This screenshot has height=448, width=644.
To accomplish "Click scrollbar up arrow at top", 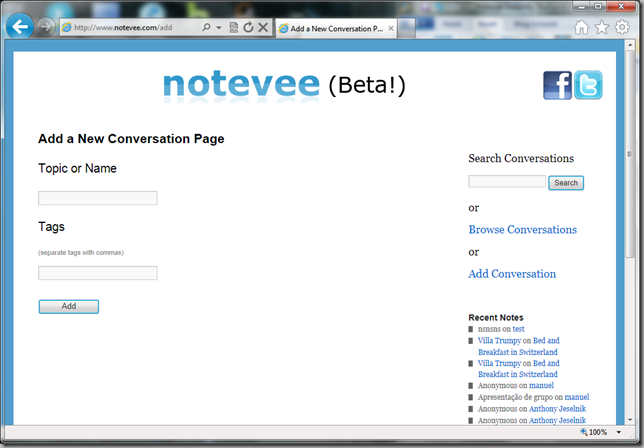I will [630, 44].
